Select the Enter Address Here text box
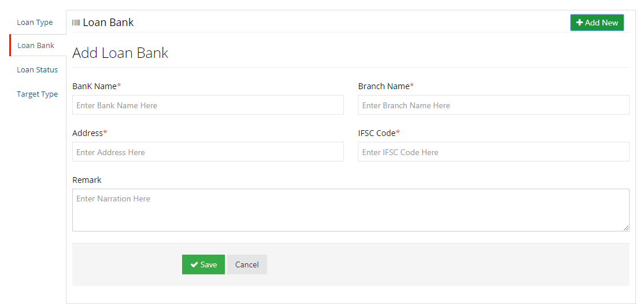Viewport: 644px width, 305px height. tap(208, 152)
